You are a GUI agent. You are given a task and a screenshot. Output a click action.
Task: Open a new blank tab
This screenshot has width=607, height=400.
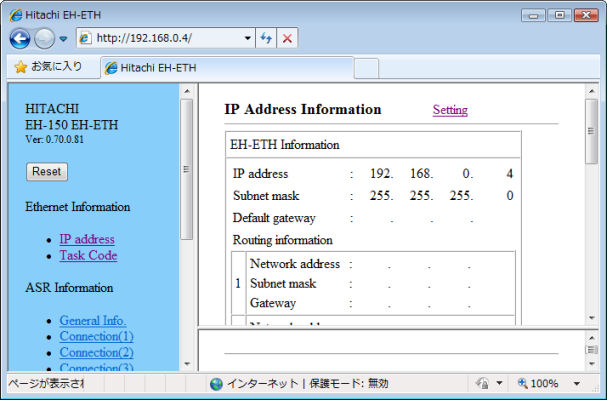click(x=366, y=68)
